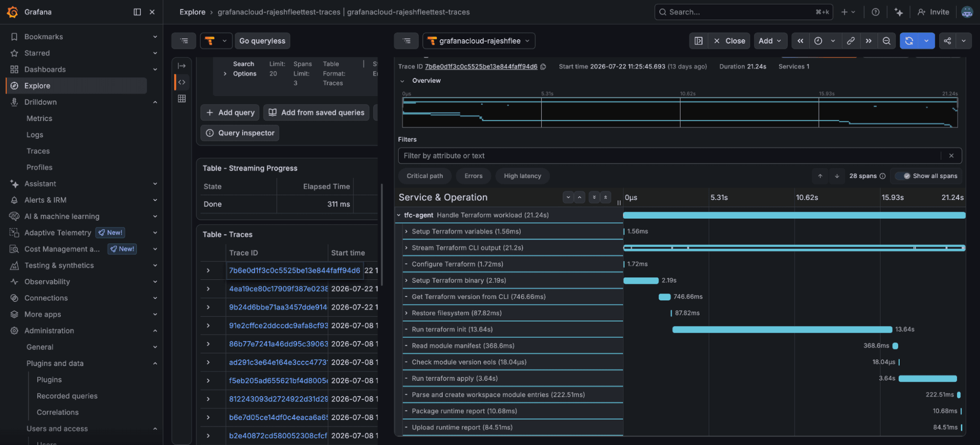
Task: Open the Add dropdown in right pane
Action: click(770, 41)
